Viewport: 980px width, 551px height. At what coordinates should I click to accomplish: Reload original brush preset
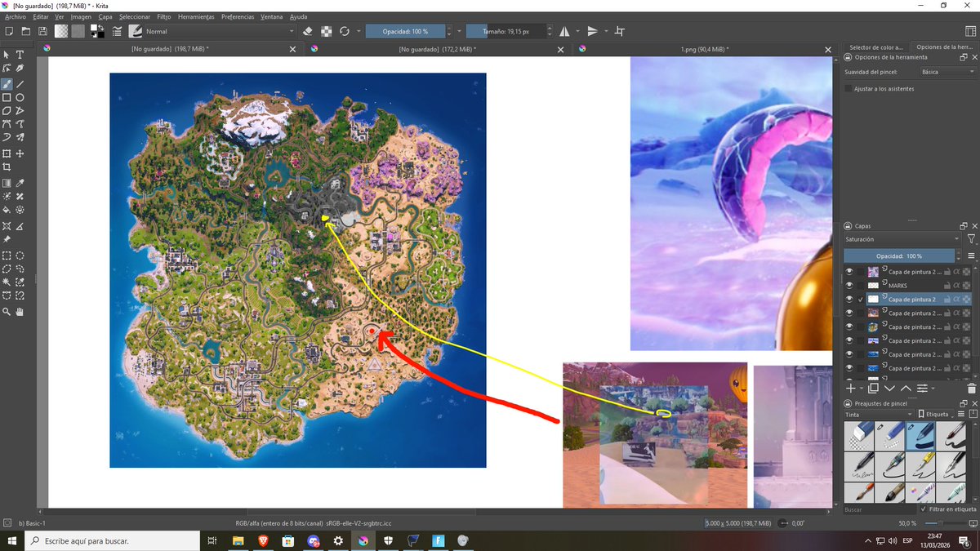345,31
